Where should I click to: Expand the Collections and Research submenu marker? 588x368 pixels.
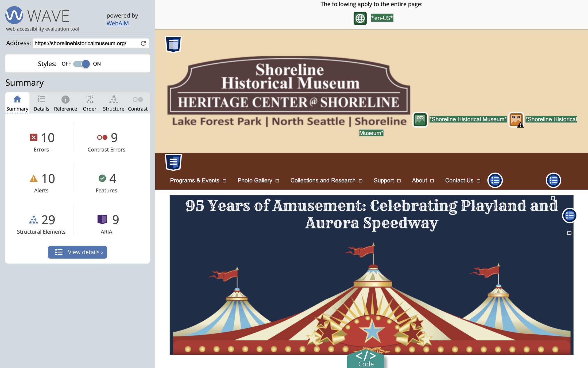361,181
